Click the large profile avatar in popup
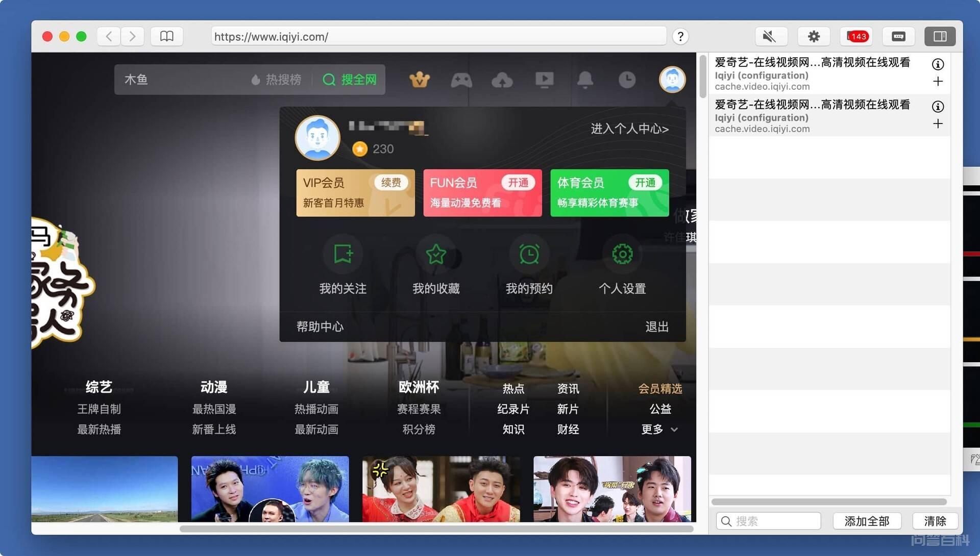Image resolution: width=980 pixels, height=556 pixels. 317,138
